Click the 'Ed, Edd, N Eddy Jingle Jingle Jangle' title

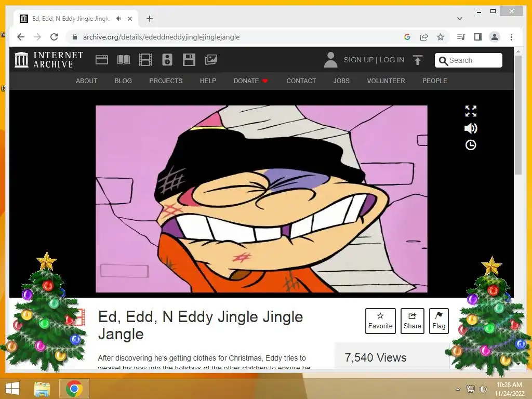(x=201, y=325)
